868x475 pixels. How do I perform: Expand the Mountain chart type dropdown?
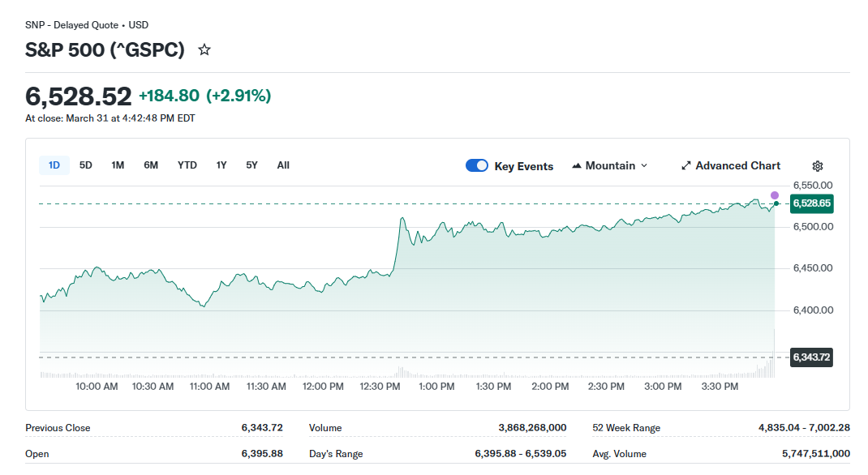(644, 166)
